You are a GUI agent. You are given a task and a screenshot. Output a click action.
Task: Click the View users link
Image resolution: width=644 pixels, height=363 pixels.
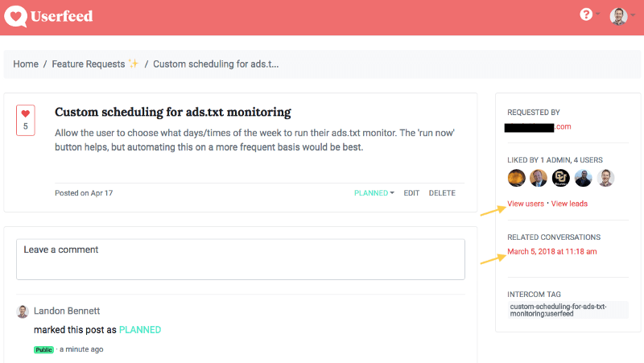pyautogui.click(x=526, y=204)
